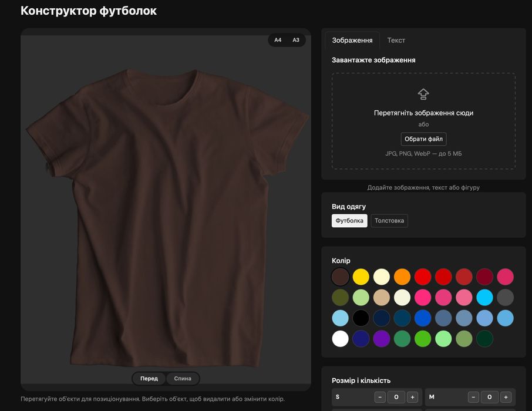
Task: Pick the black color swatch
Action: click(361, 318)
